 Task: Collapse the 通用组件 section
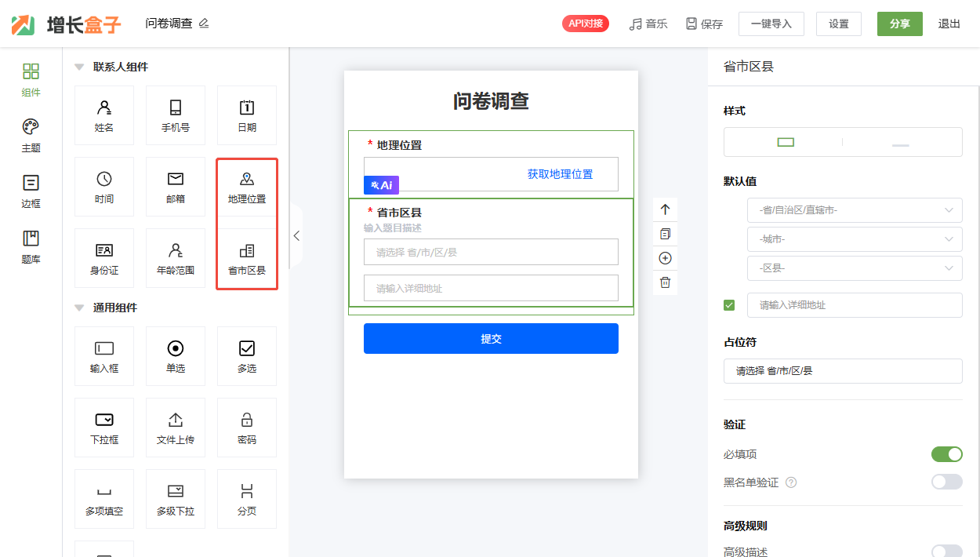[79, 308]
